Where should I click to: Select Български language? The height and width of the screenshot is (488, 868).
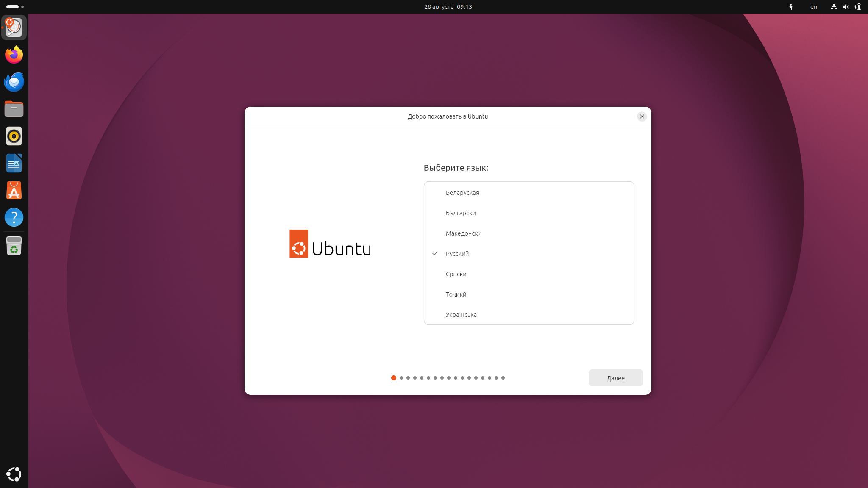coord(529,213)
